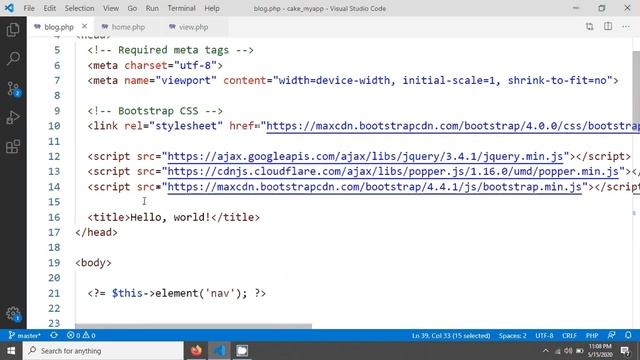
Task: Click the <body> tag on line 19
Action: 93,263
